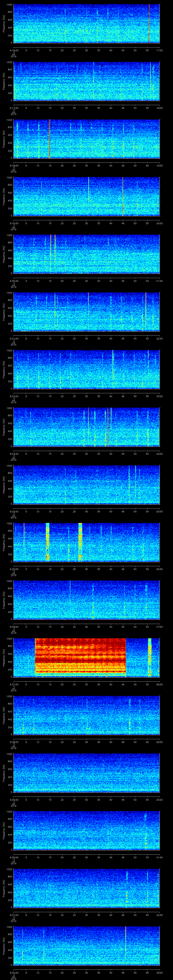Select the yellow burst at 27 s in 9:25 spectrogram
This screenshot has width=173, height=980.
point(80,542)
